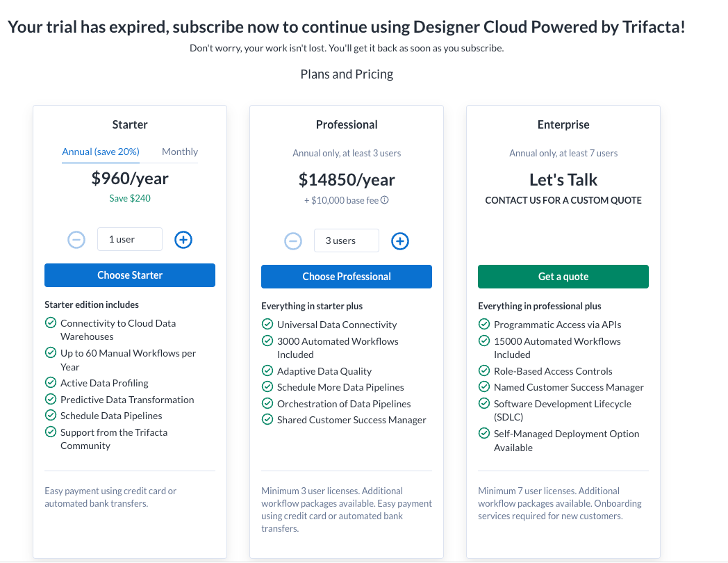Click checkmark icon beside Role-Based Access Controls

tap(483, 371)
